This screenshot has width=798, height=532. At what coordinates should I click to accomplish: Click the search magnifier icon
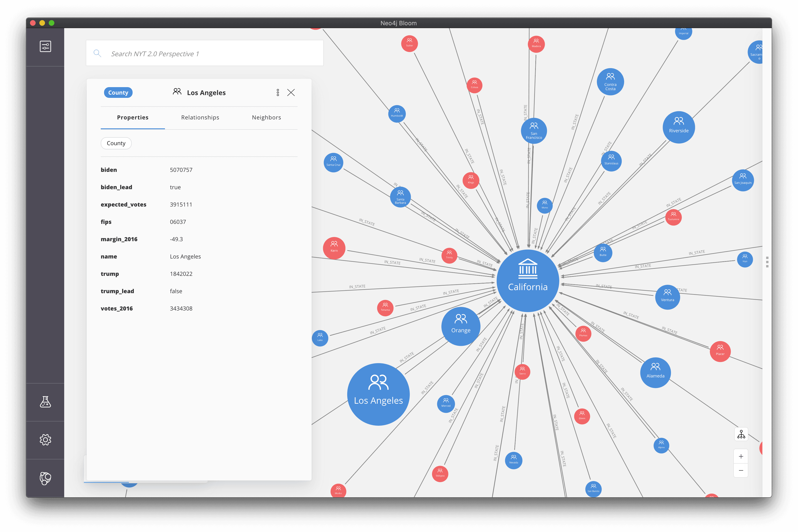tap(97, 53)
